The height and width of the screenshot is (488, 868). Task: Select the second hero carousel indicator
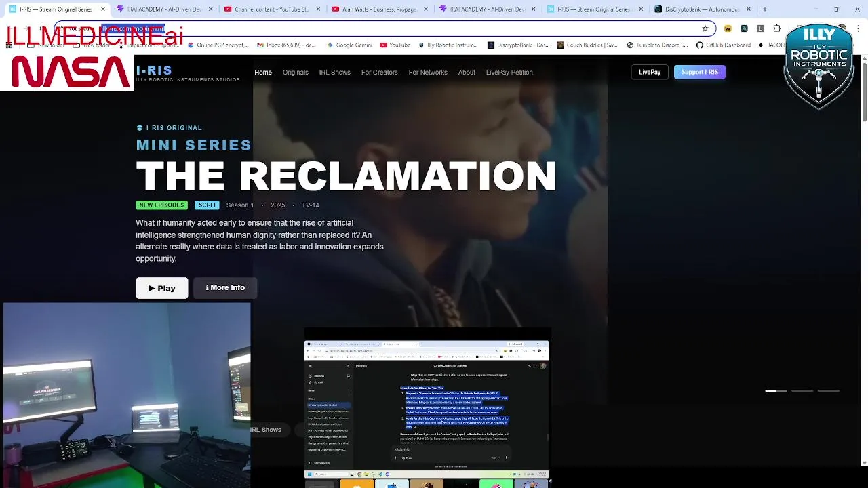pyautogui.click(x=802, y=390)
